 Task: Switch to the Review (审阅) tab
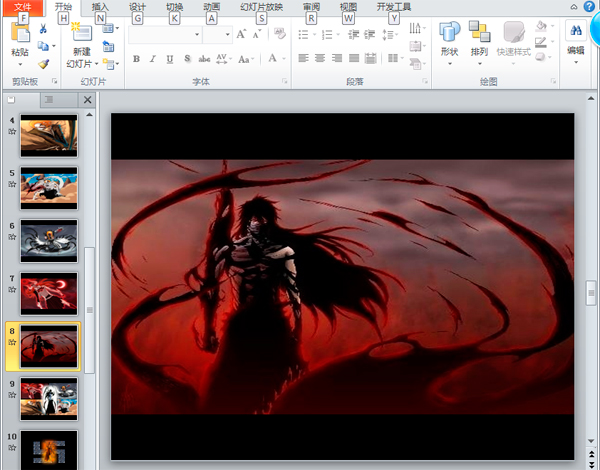pyautogui.click(x=311, y=7)
